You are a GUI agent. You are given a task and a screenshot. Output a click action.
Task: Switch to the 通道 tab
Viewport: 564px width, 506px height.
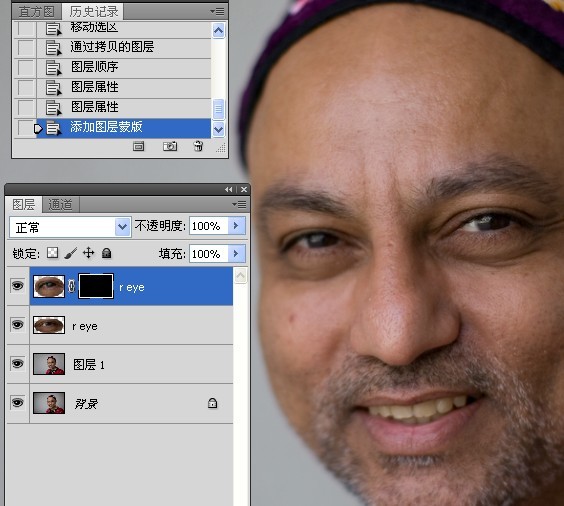[x=60, y=205]
